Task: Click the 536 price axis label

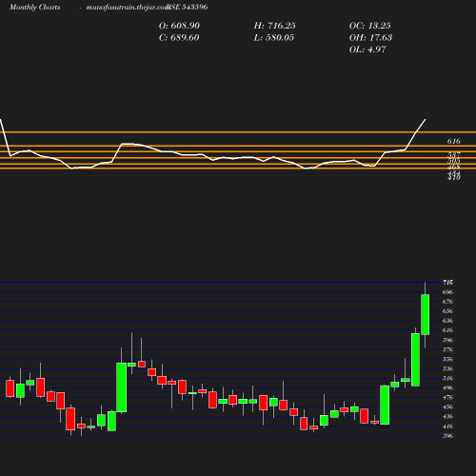Action: (447, 368)
